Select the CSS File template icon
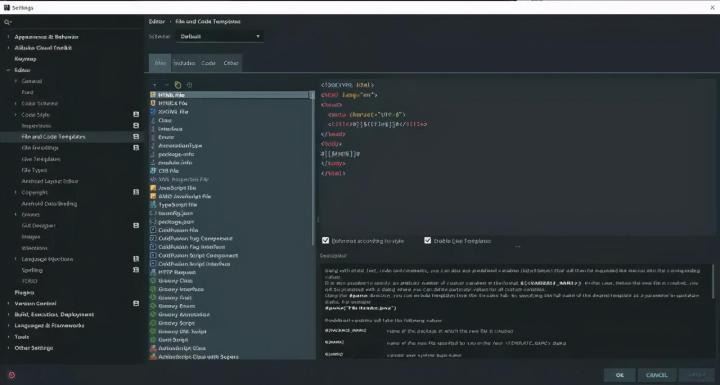720x385 pixels. 153,171
